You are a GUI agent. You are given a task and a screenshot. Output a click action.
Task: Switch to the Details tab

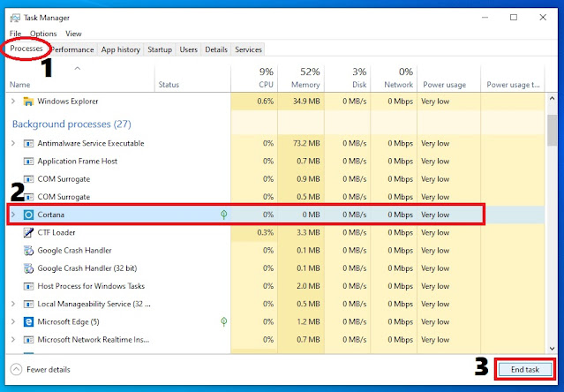216,49
